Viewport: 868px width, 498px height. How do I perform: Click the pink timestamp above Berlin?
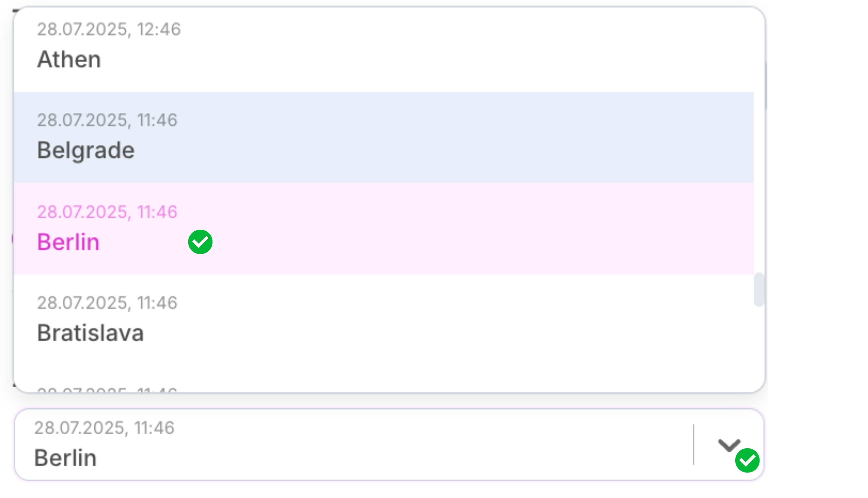tap(107, 212)
